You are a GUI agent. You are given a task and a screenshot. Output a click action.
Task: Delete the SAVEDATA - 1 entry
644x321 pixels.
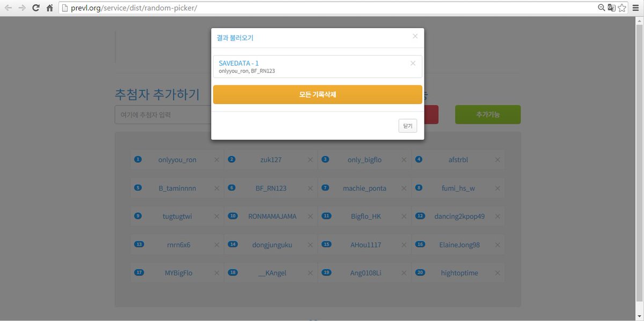coord(413,63)
